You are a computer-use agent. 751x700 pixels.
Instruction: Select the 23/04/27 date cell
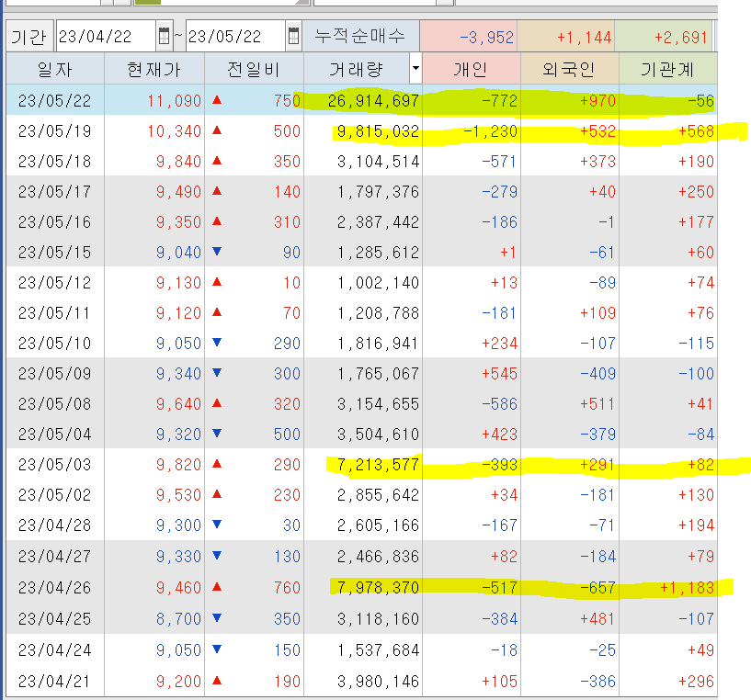pyautogui.click(x=54, y=557)
